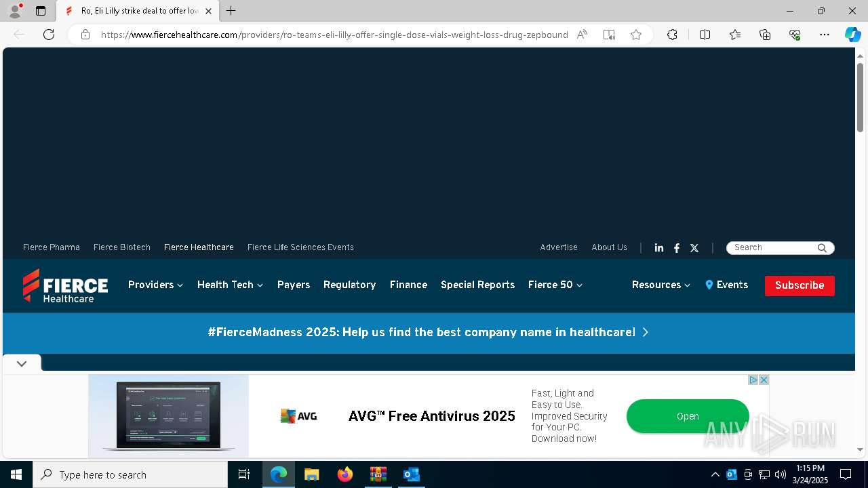The width and height of the screenshot is (868, 488).
Task: Open Outlook from the taskbar
Action: [412, 474]
